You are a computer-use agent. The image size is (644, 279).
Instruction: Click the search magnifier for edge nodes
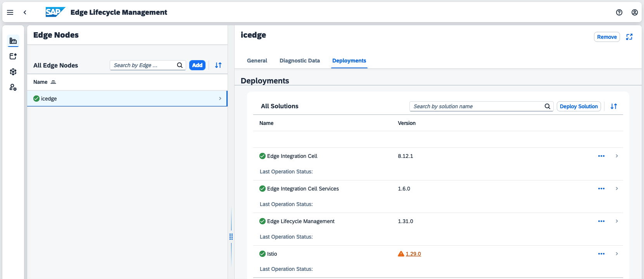click(180, 65)
